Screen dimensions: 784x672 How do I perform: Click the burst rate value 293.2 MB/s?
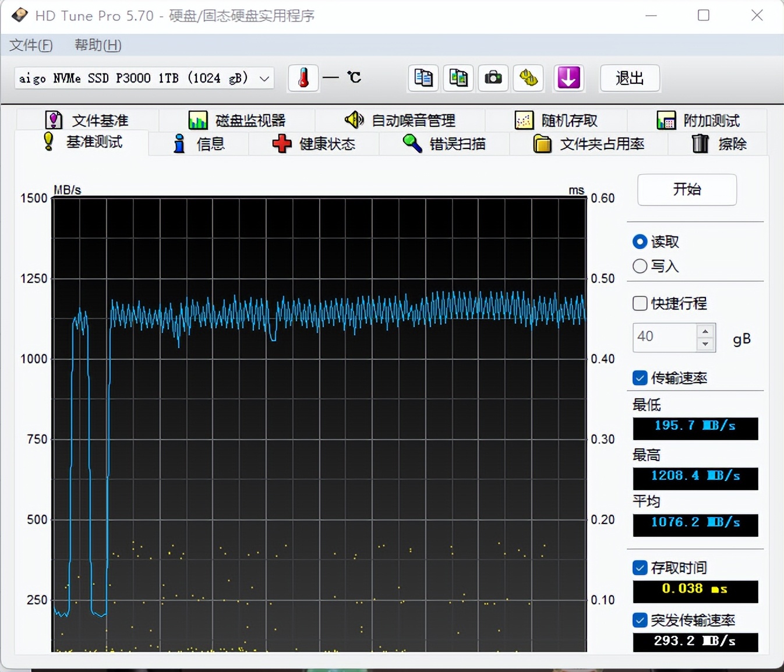[695, 642]
